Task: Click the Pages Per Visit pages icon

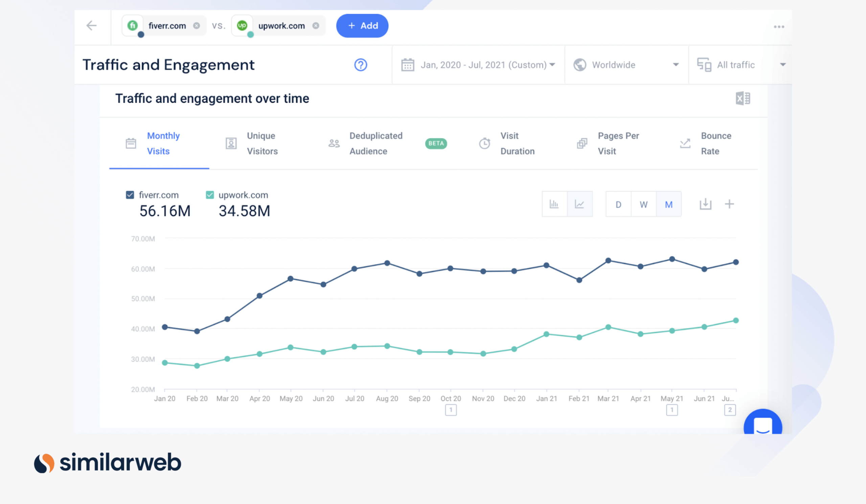Action: tap(582, 144)
